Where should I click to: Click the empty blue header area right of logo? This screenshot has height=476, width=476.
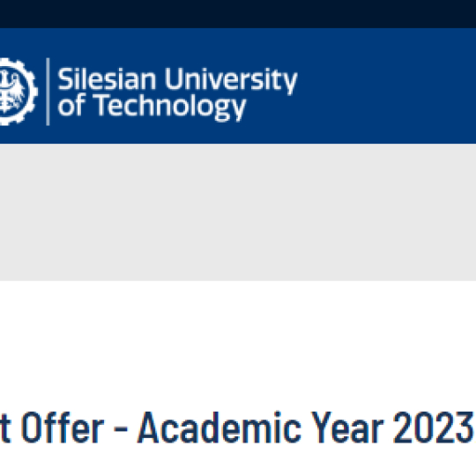pos(387,86)
